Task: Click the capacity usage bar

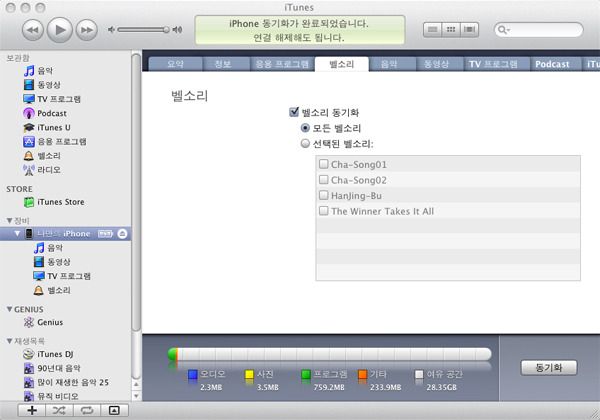Action: [x=330, y=354]
